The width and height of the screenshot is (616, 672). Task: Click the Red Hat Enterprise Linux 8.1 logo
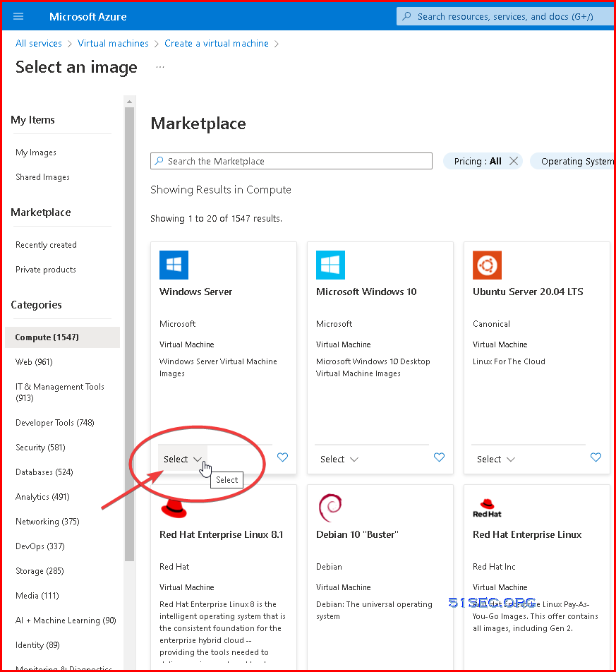coord(174,508)
